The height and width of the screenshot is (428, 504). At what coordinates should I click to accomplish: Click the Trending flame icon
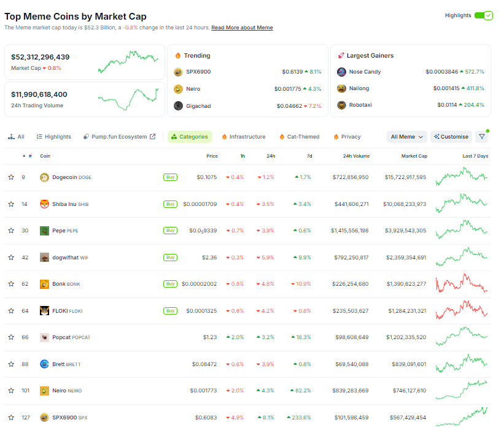pos(178,56)
